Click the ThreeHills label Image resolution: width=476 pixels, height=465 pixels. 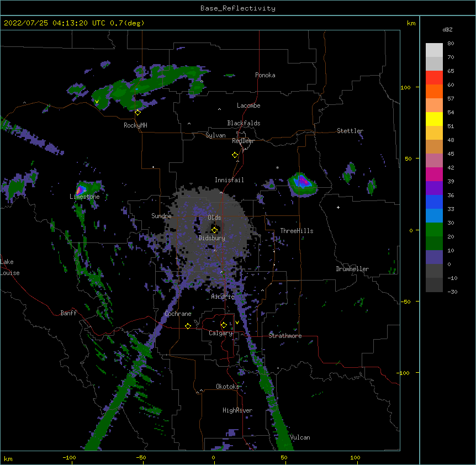pos(297,231)
